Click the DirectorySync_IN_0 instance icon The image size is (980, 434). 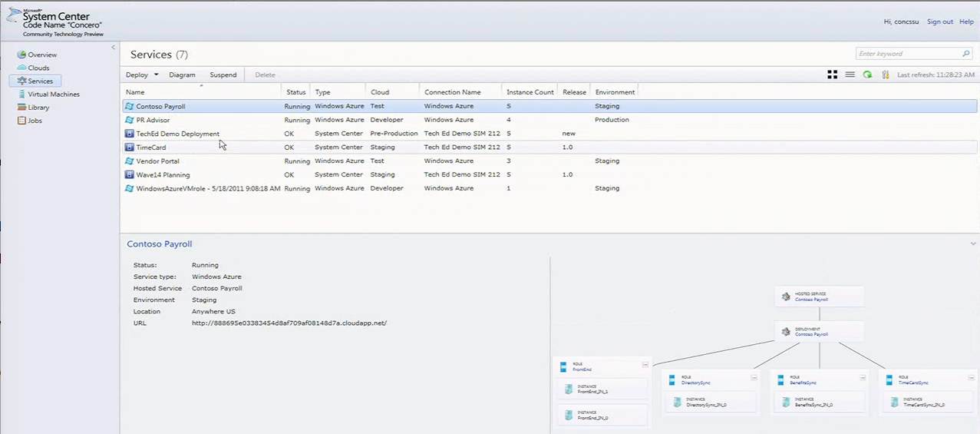(x=676, y=402)
